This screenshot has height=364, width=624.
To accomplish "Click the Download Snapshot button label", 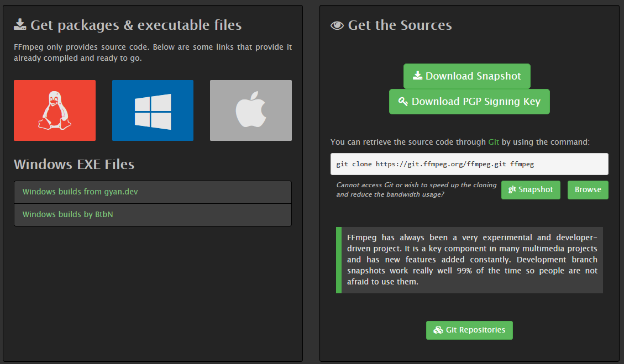I will tap(473, 76).
